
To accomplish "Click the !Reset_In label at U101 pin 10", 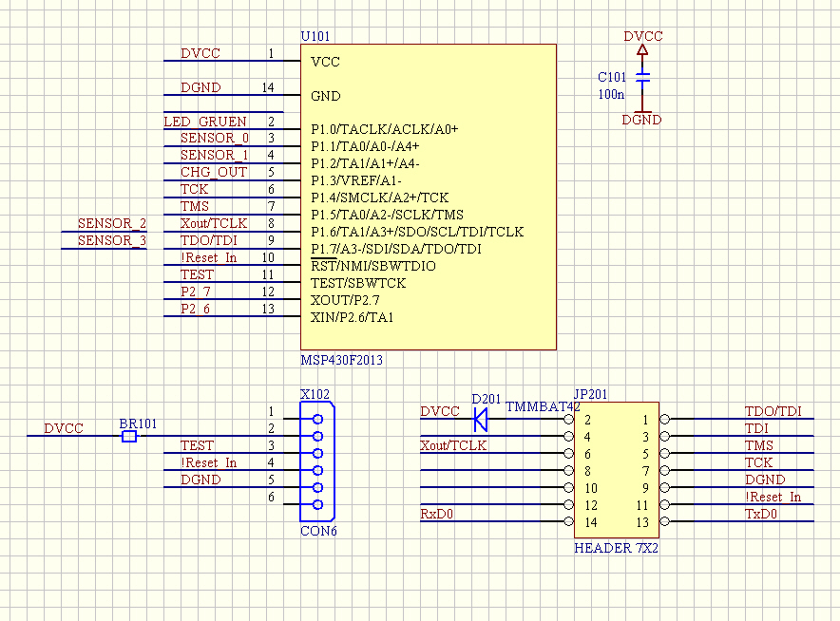I will tap(208, 257).
